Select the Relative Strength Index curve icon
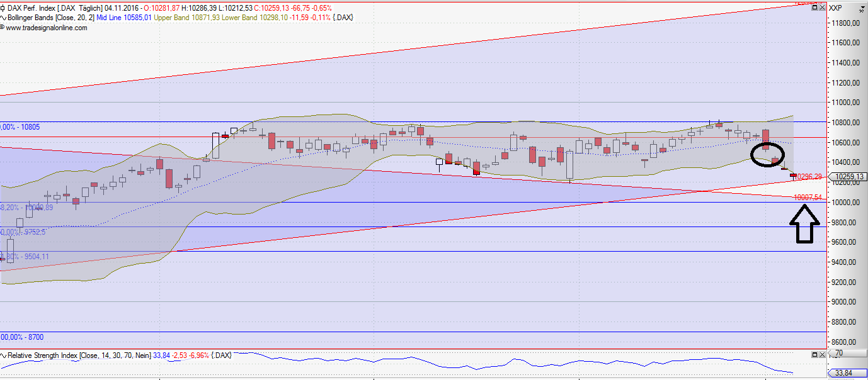The height and width of the screenshot is (380, 868). pyautogui.click(x=3, y=354)
